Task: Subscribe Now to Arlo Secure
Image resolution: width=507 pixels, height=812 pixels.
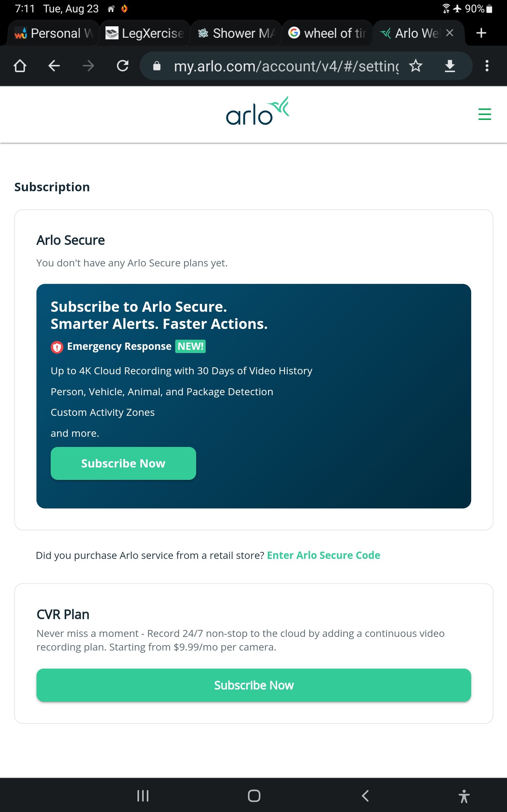Action: tap(123, 463)
